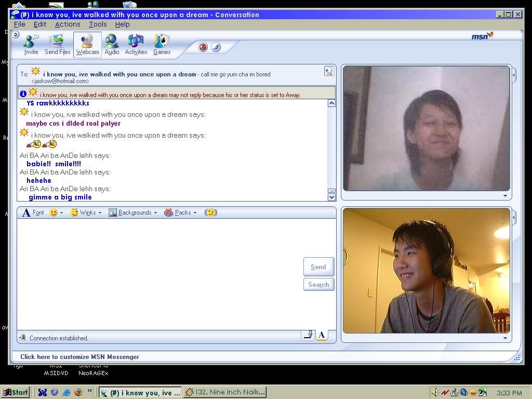Open the Windows Start button

tap(16, 393)
